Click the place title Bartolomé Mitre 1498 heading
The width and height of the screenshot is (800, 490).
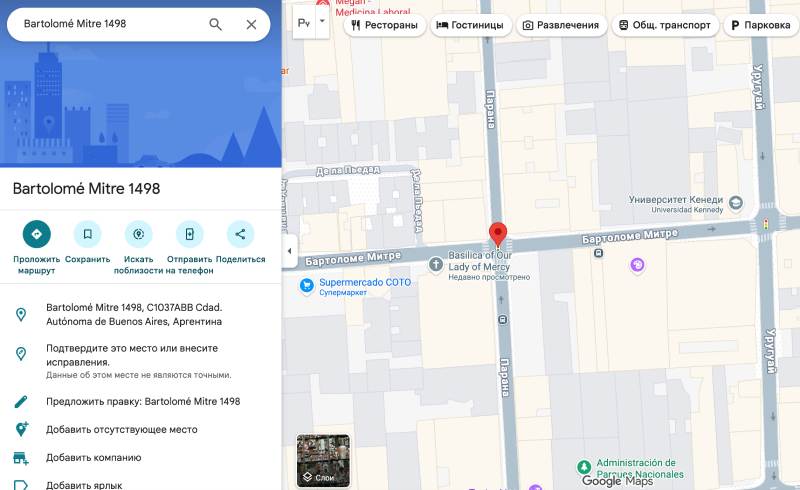[86, 188]
